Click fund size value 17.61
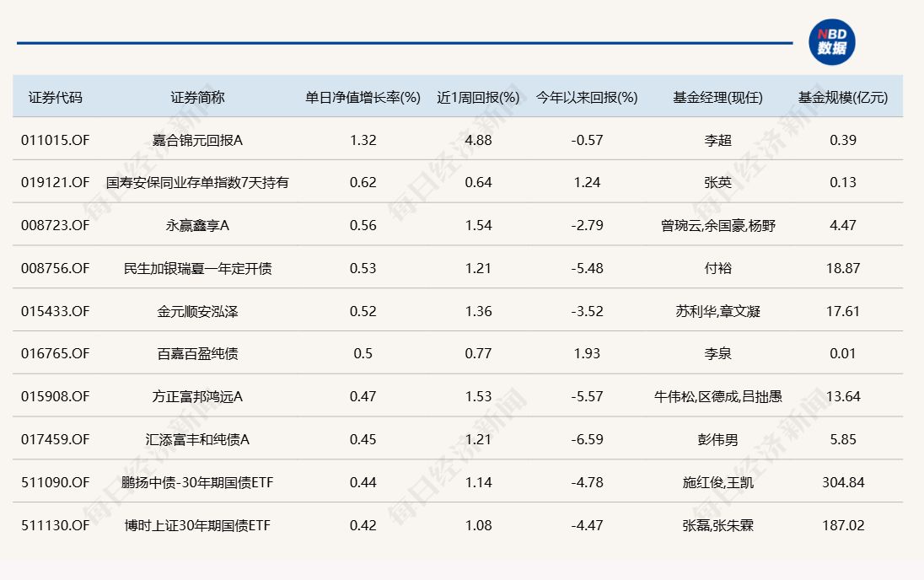The height and width of the screenshot is (580, 924). tap(843, 311)
